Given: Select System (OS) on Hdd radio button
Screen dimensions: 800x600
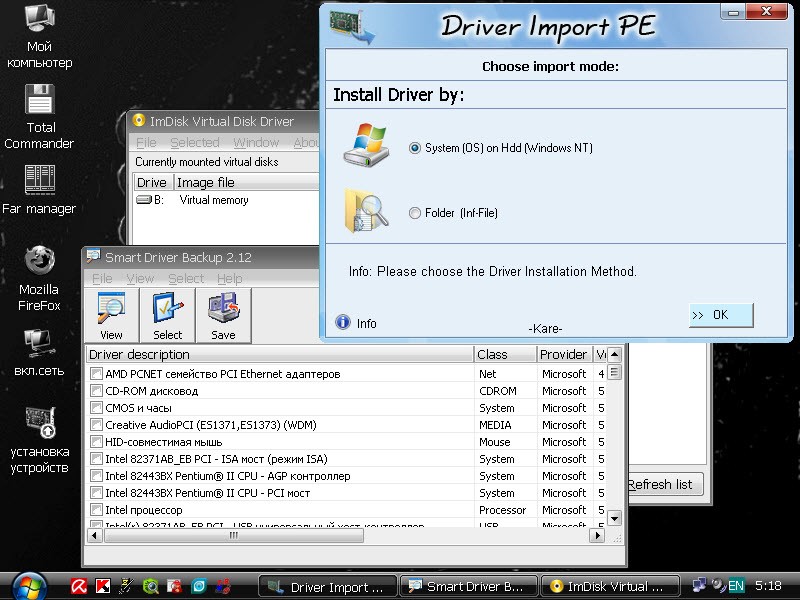Looking at the screenshot, I should click(x=415, y=148).
